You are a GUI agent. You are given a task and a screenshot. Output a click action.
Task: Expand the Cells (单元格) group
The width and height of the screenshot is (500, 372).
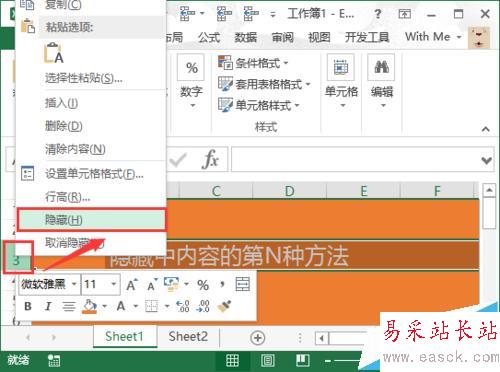[x=341, y=82]
